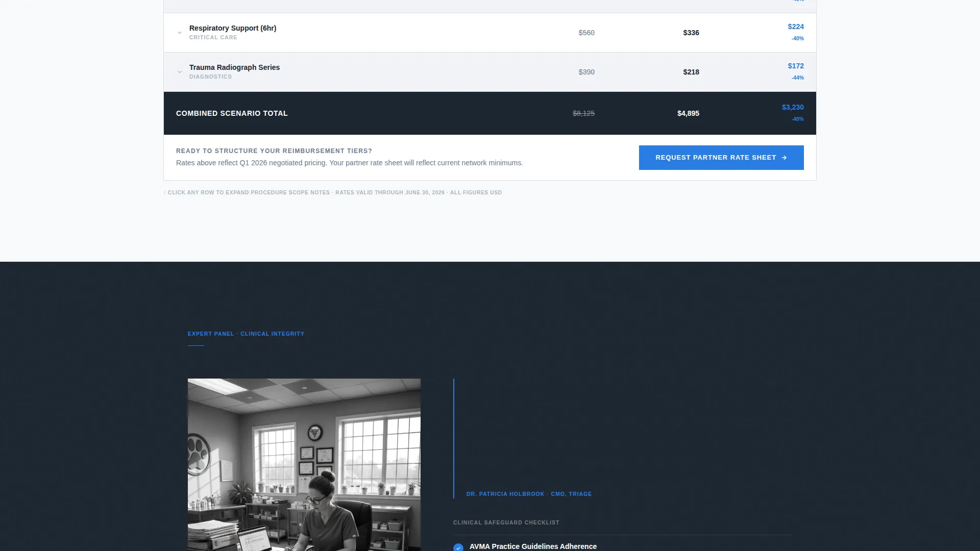Open the veterinarian office photo
Image resolution: width=980 pixels, height=551 pixels.
coord(304,465)
